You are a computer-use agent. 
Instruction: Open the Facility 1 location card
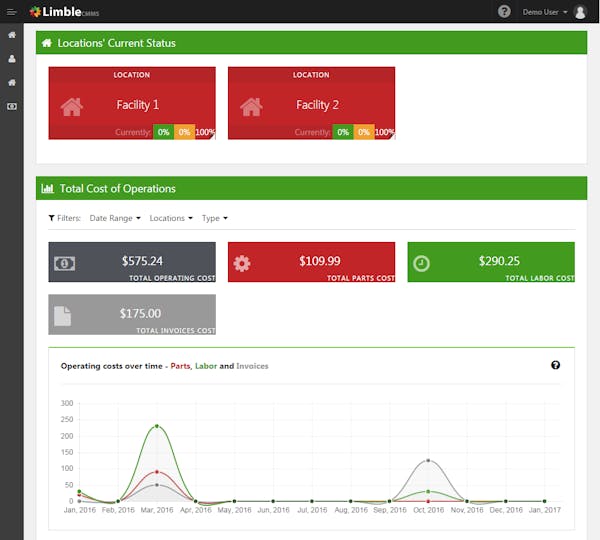coord(132,103)
